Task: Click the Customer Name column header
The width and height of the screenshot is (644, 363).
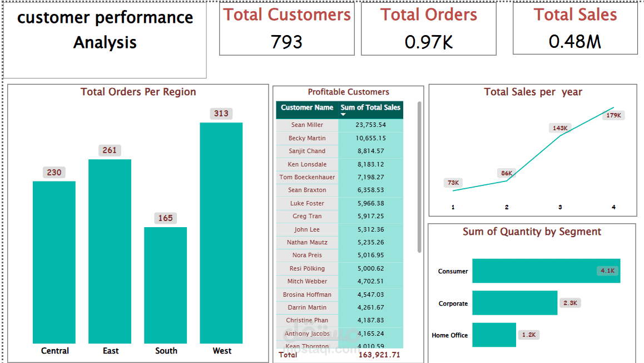Action: (307, 107)
